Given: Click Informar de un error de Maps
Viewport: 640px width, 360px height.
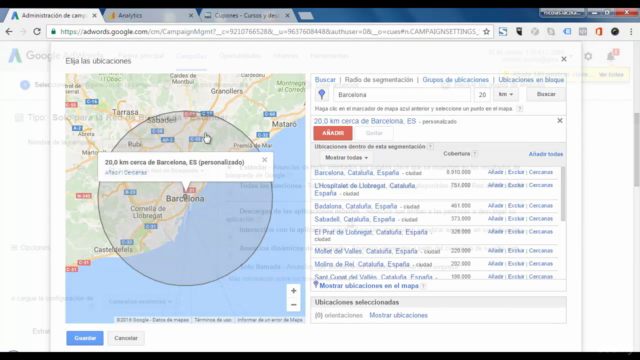Looking at the screenshot, I should pyautogui.click(x=270, y=320).
